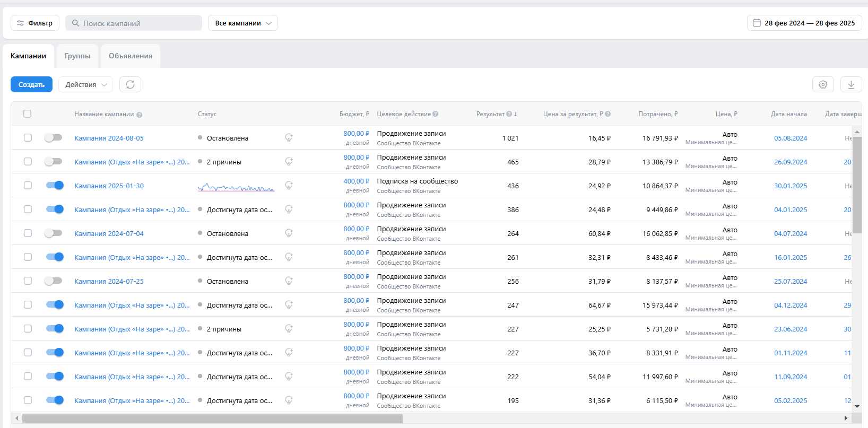The height and width of the screenshot is (428, 868).
Task: Check the select-all checkbox in the table header
Action: (x=28, y=114)
